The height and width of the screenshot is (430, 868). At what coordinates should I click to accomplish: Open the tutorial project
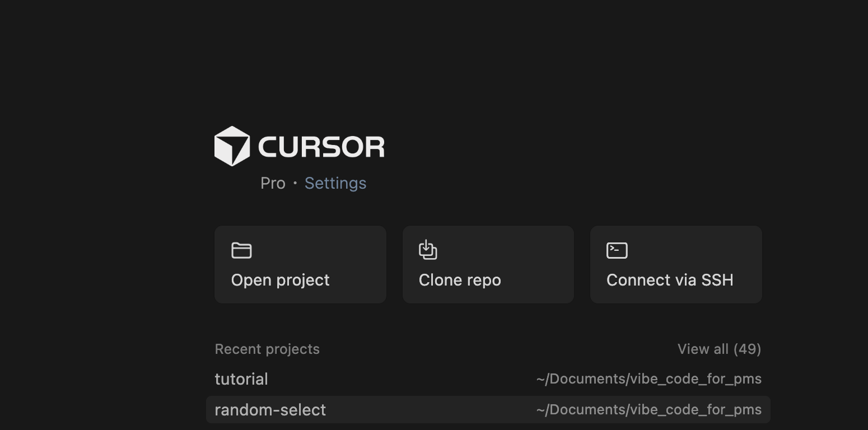pyautogui.click(x=241, y=378)
